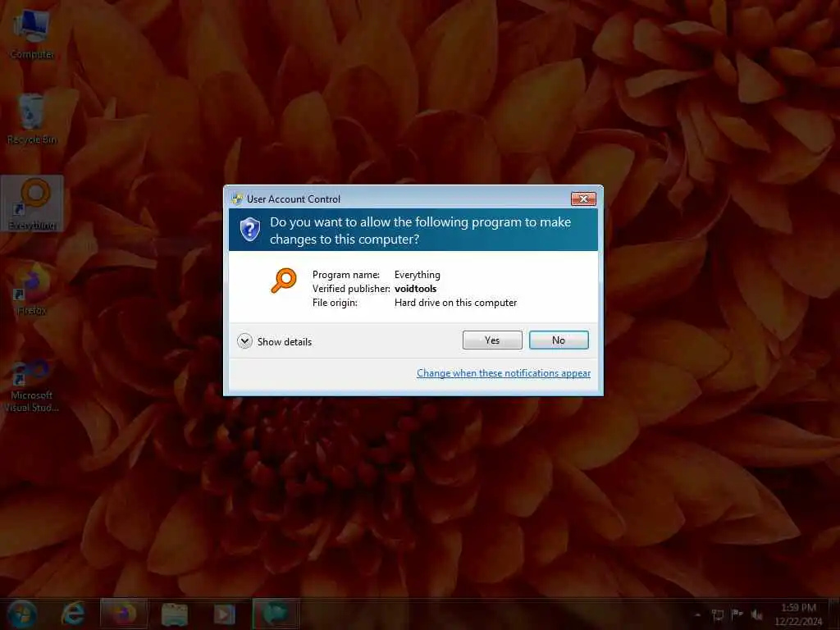Open the taskbar clock showing 1:59 PM
The width and height of the screenshot is (840, 630).
(x=798, y=614)
